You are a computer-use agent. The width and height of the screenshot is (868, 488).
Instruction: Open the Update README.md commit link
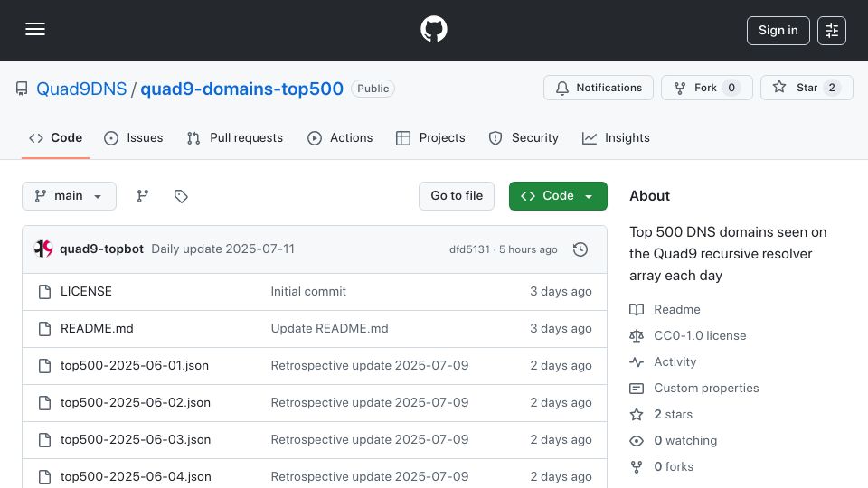click(329, 329)
